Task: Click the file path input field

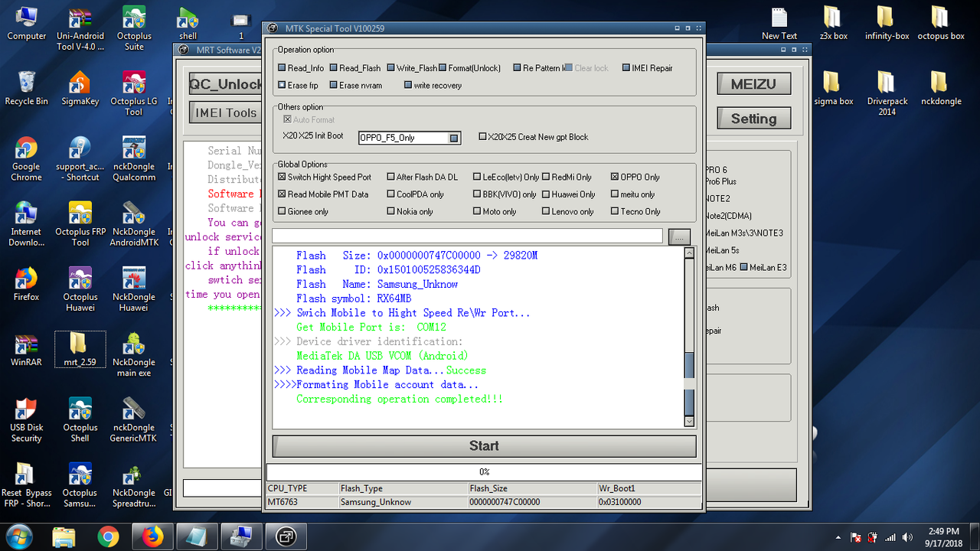Action: (467, 236)
